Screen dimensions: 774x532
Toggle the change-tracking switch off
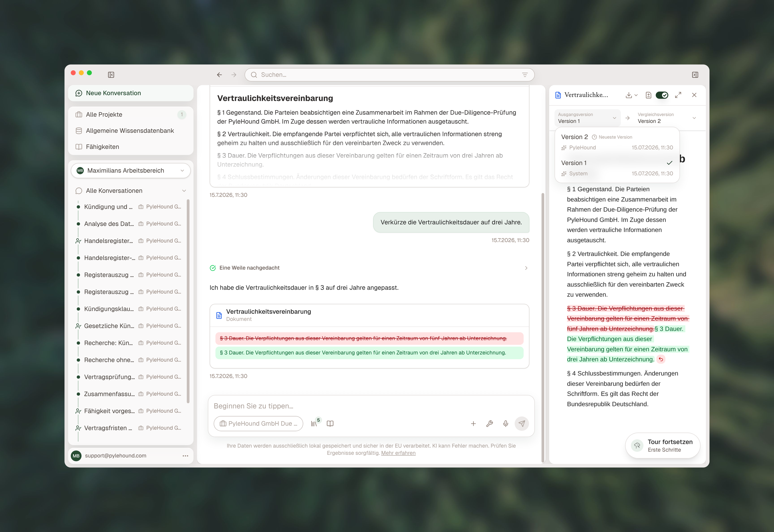coord(662,95)
